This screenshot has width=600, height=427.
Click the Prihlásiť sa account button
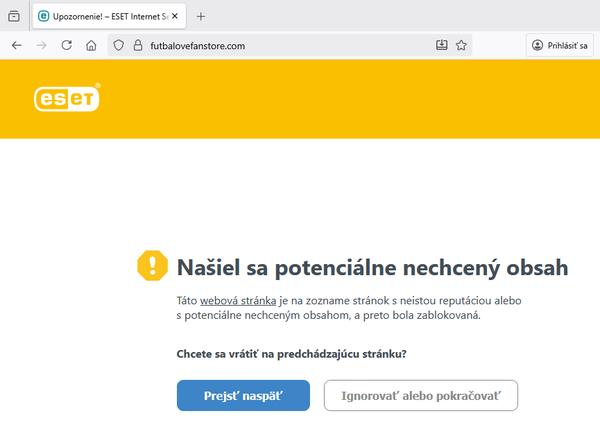[x=560, y=45]
